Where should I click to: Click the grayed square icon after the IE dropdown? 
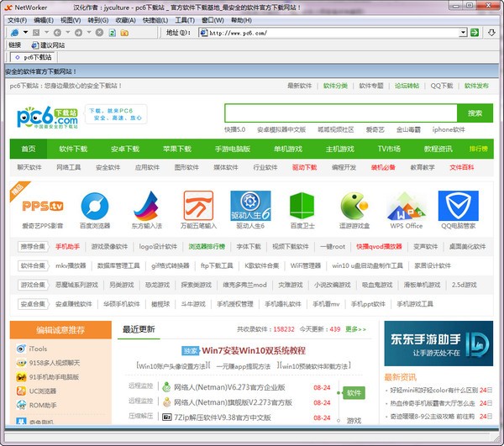(x=36, y=33)
